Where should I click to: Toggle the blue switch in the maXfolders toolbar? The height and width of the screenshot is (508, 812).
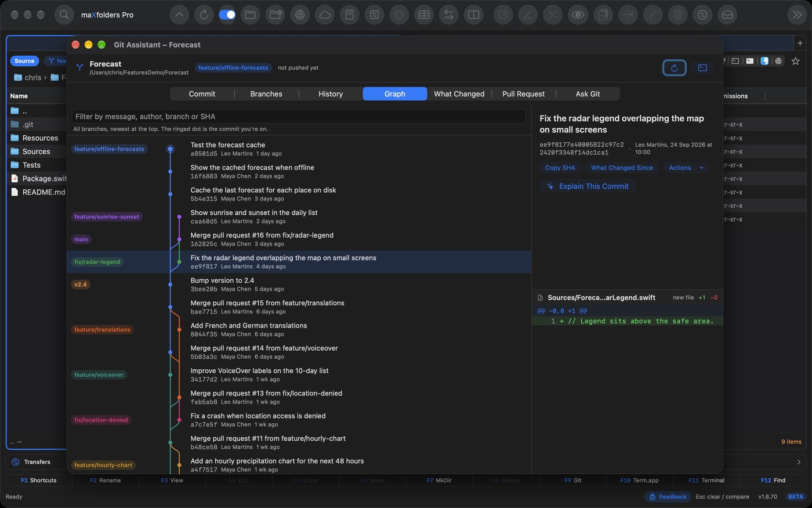point(227,15)
